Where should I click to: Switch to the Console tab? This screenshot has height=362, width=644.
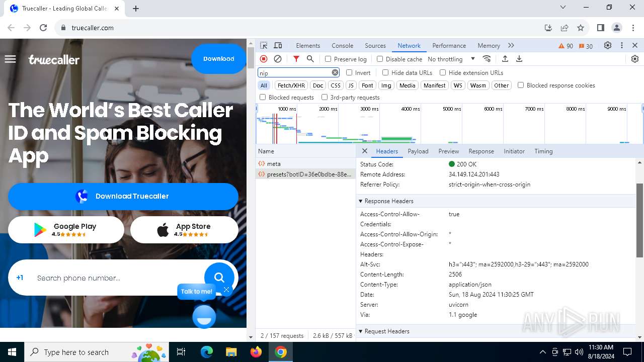click(343, 45)
